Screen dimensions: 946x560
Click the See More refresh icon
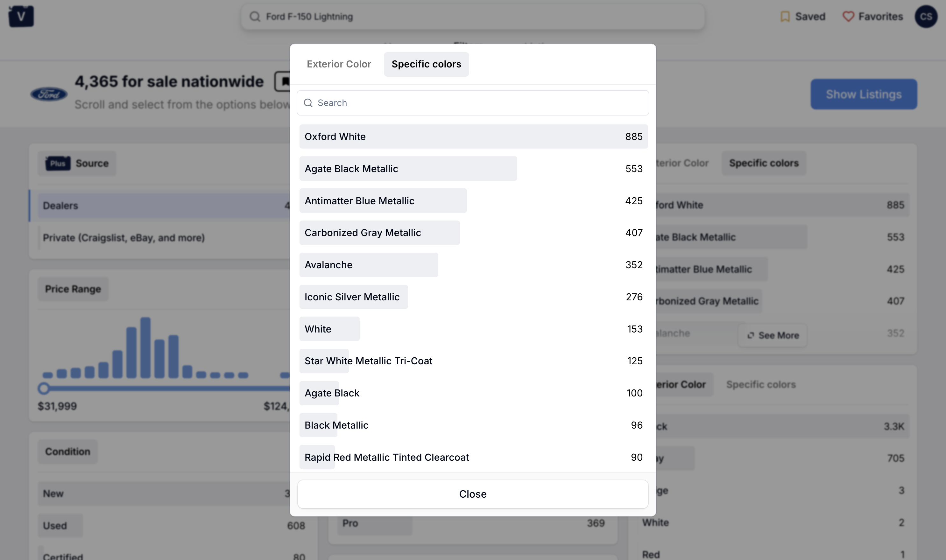click(x=751, y=335)
